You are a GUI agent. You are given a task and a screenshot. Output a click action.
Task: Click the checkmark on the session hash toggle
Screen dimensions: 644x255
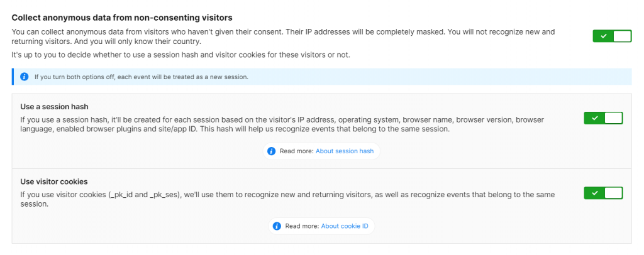(x=595, y=118)
